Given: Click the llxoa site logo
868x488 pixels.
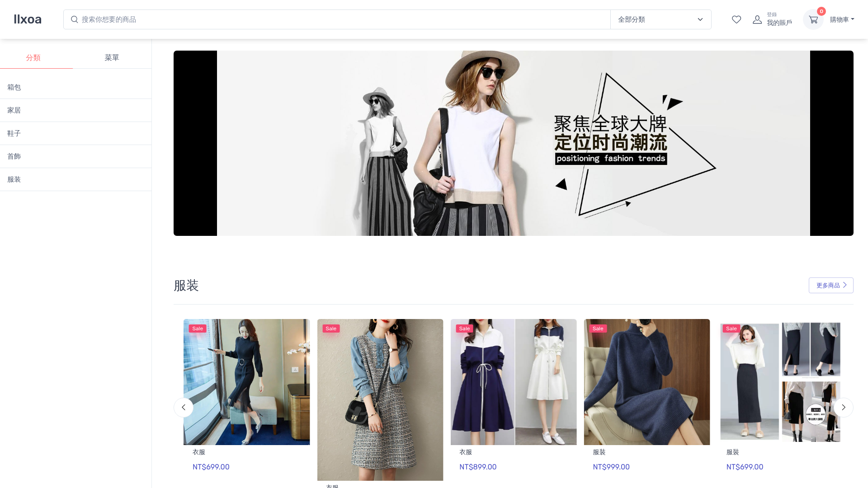Looking at the screenshot, I should coord(28,19).
